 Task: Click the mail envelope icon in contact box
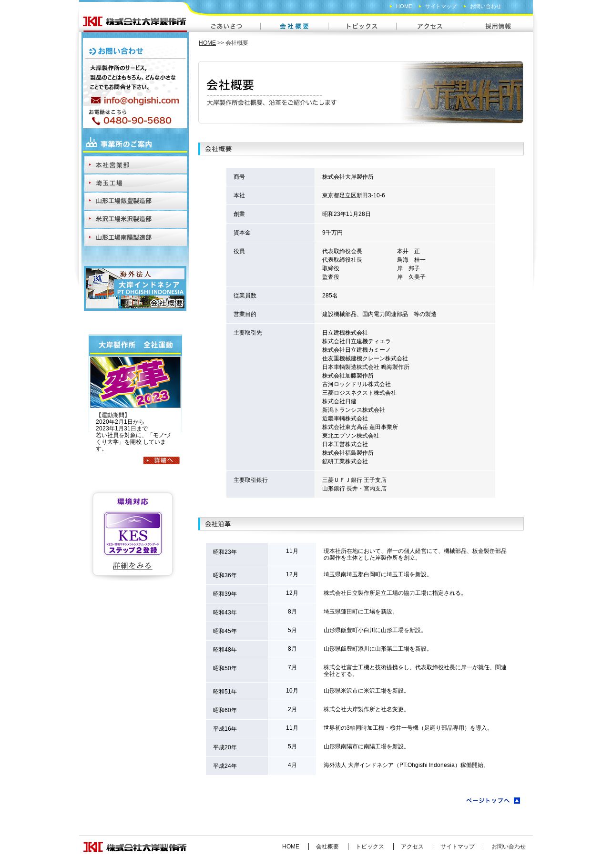coord(96,101)
